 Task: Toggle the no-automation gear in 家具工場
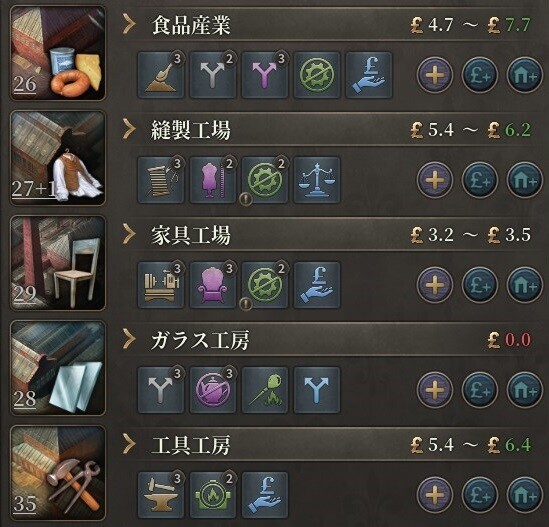click(x=265, y=285)
